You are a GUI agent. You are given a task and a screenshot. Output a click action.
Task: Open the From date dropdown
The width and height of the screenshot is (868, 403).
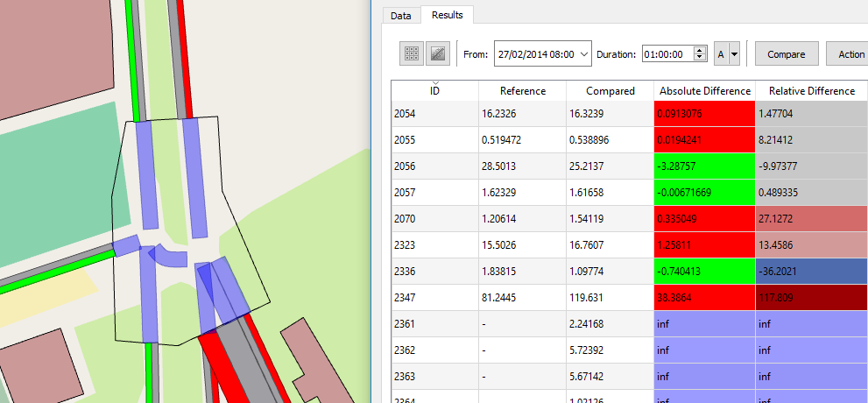pos(584,53)
